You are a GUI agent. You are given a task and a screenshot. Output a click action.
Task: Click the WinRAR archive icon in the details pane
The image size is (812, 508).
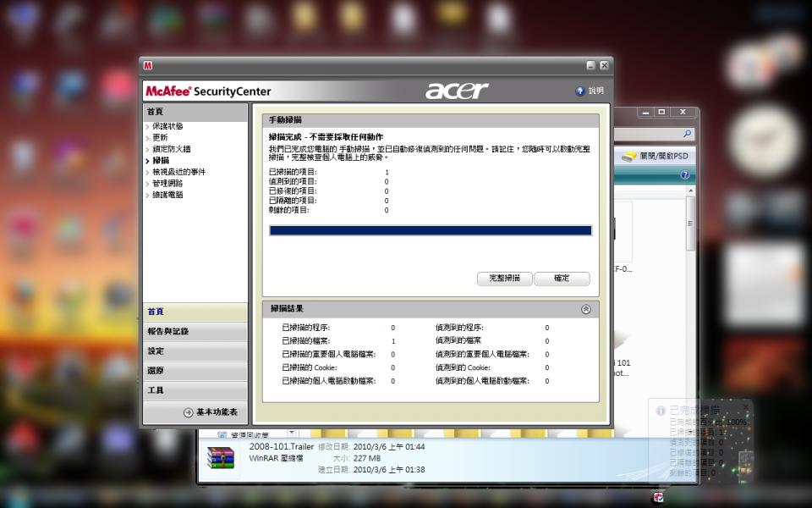click(x=221, y=458)
